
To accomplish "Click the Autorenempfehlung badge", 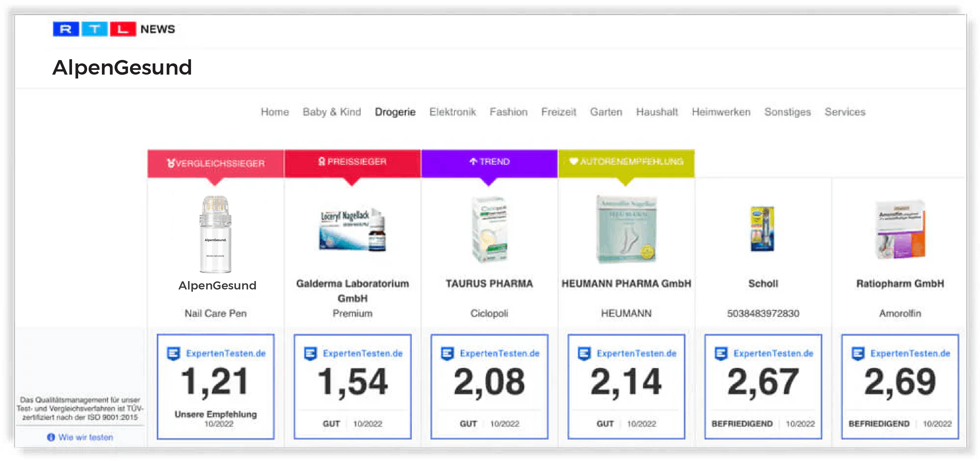I will tap(626, 163).
